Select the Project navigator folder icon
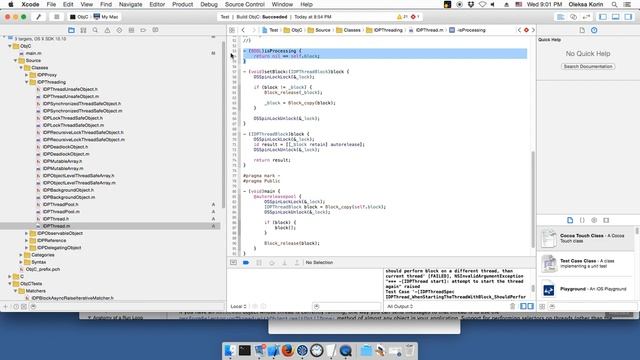Viewport: 640px width, 360px height. [x=71, y=30]
